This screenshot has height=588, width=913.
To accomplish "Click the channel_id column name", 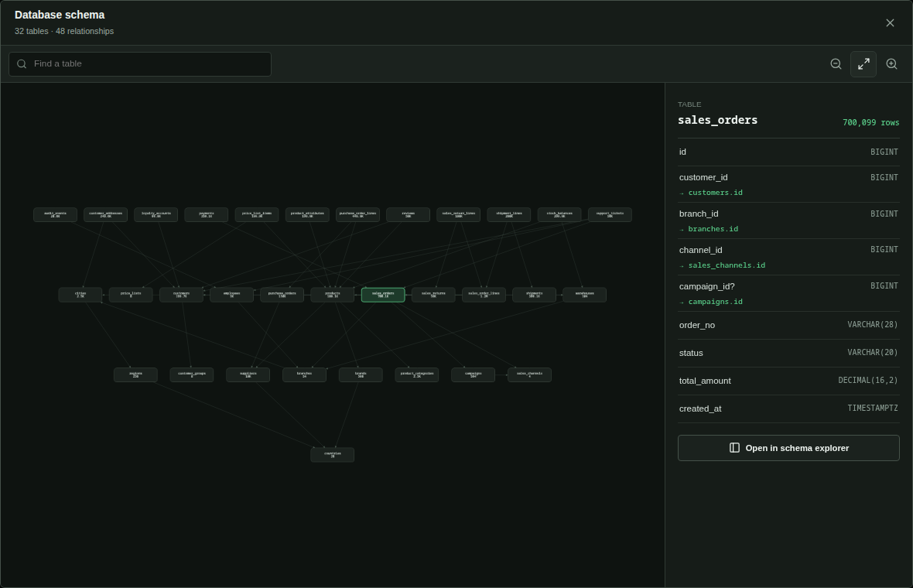I will pyautogui.click(x=700, y=250).
